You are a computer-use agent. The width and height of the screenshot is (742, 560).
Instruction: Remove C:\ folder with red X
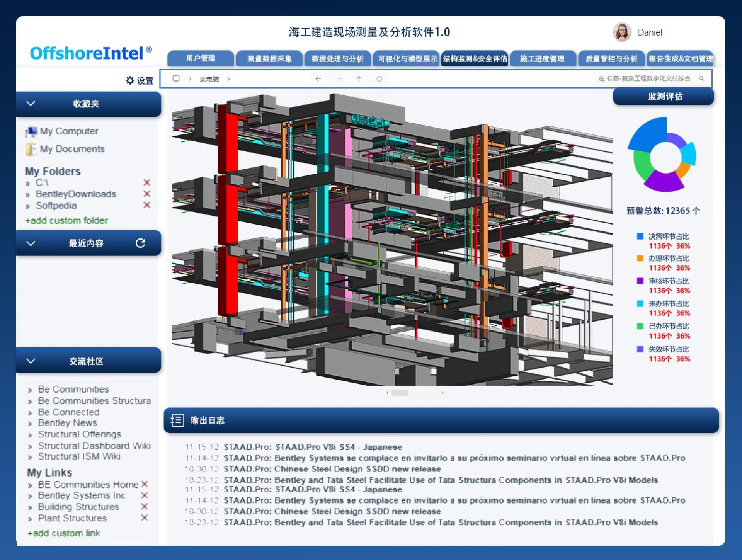tap(146, 182)
